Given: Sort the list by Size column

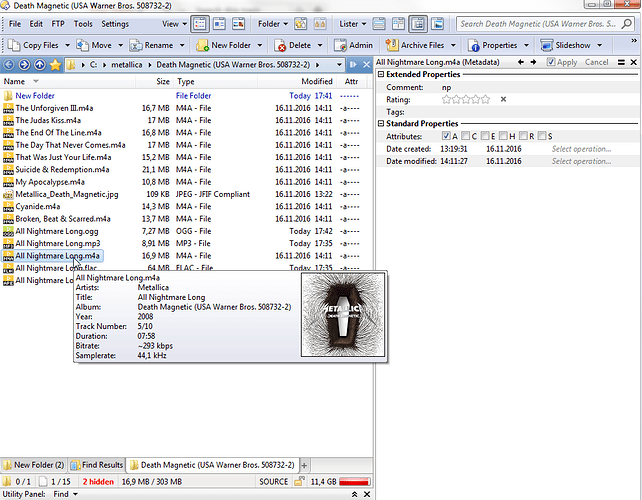Looking at the screenshot, I should point(163,81).
